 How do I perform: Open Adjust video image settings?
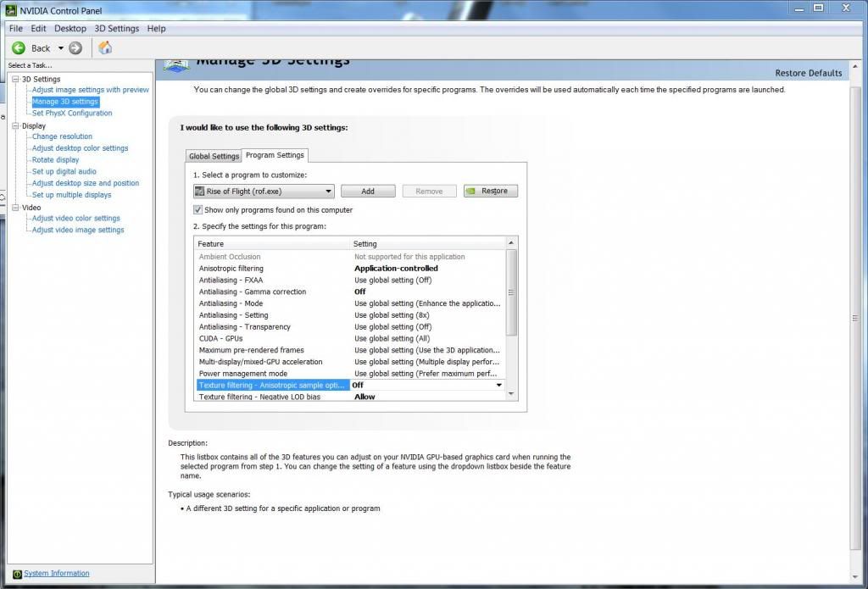click(78, 230)
